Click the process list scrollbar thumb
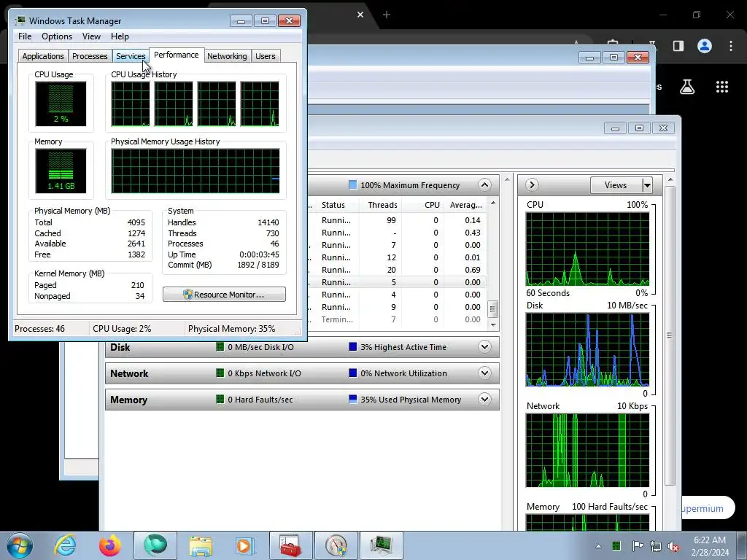747x560 pixels. tap(492, 308)
